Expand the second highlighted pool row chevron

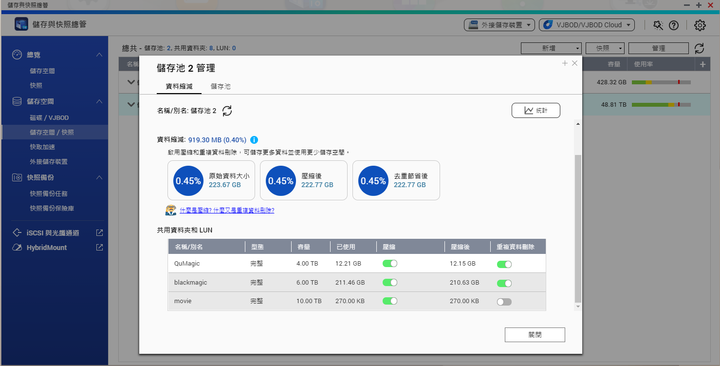131,104
